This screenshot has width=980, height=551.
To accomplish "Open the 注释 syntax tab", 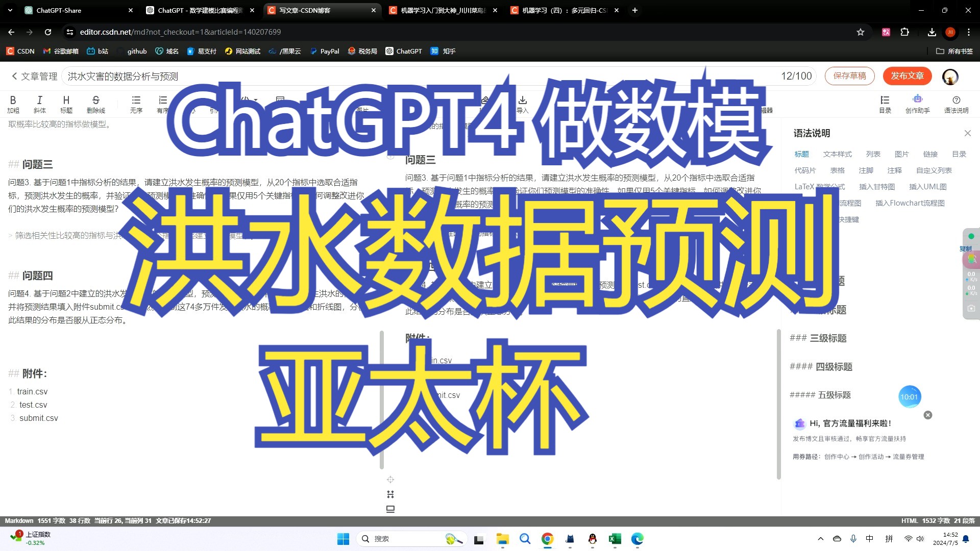I will click(894, 170).
